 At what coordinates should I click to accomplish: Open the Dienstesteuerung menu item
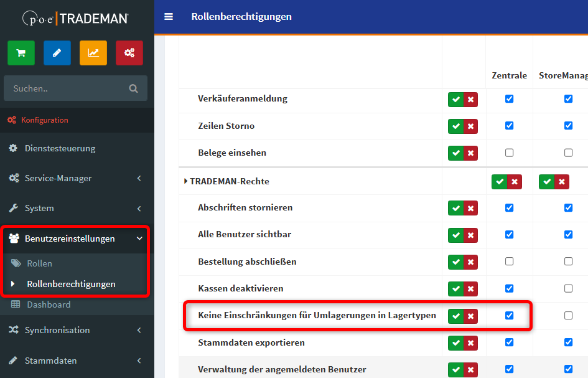[x=60, y=148]
